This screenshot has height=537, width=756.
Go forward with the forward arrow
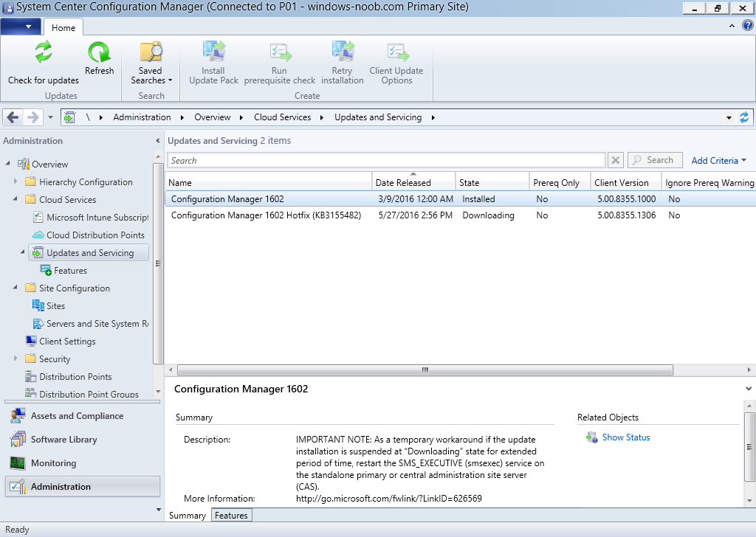[32, 117]
